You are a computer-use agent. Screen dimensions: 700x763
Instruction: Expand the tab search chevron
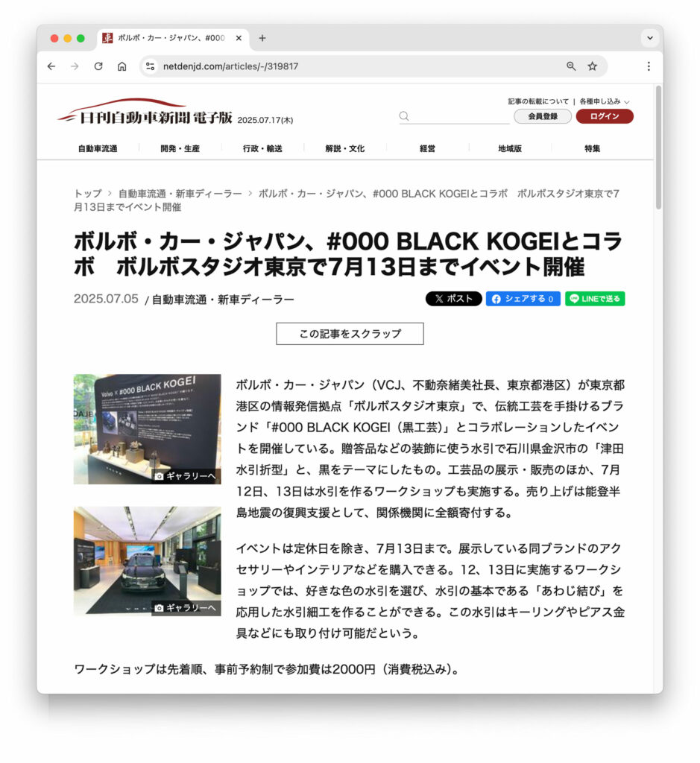pyautogui.click(x=650, y=37)
